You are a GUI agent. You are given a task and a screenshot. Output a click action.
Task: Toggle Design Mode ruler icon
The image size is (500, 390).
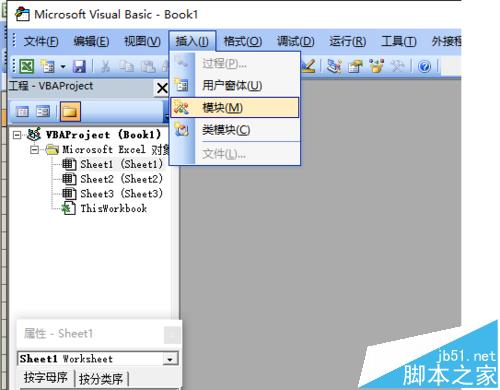(309, 66)
